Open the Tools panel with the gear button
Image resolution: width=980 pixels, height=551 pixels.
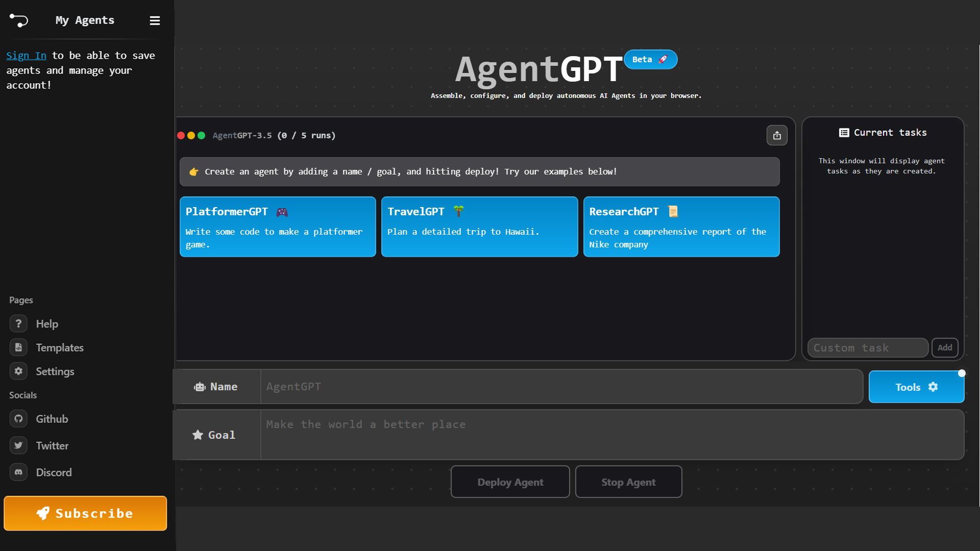(916, 387)
